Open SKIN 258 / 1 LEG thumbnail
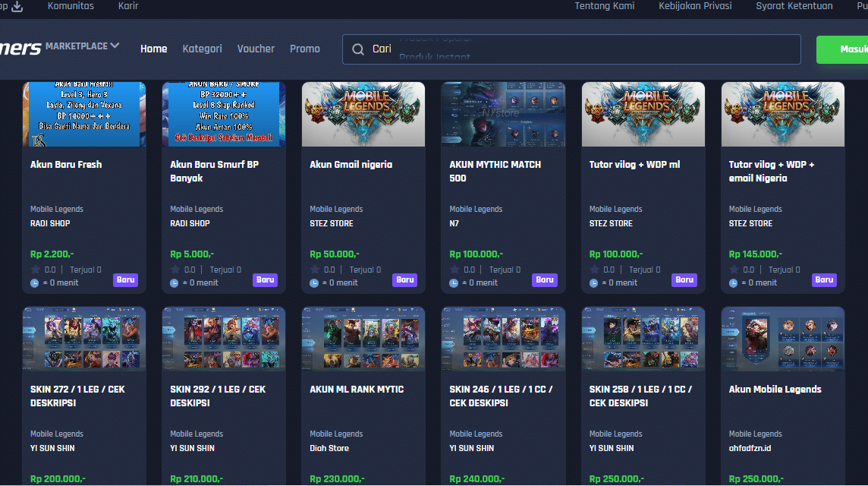Image resolution: width=868 pixels, height=486 pixels. [643, 339]
